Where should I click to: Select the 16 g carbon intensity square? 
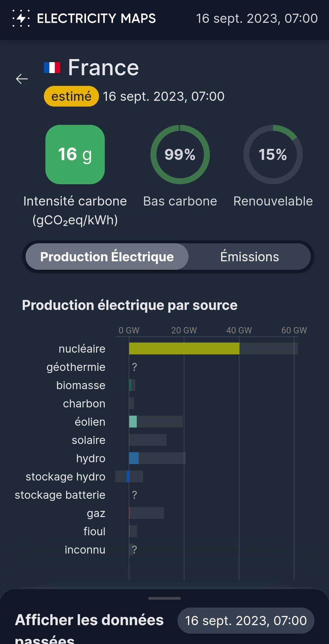pyautogui.click(x=75, y=154)
